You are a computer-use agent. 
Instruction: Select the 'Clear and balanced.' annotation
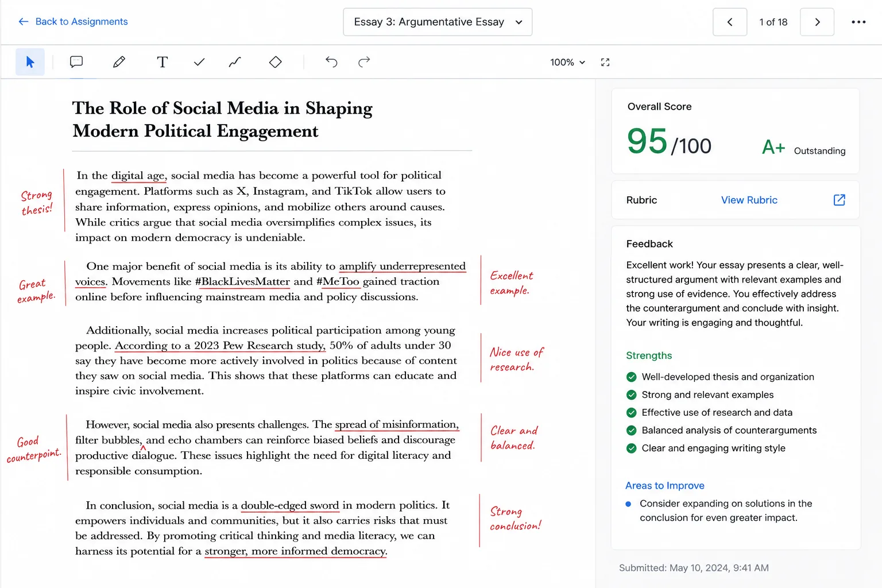513,438
